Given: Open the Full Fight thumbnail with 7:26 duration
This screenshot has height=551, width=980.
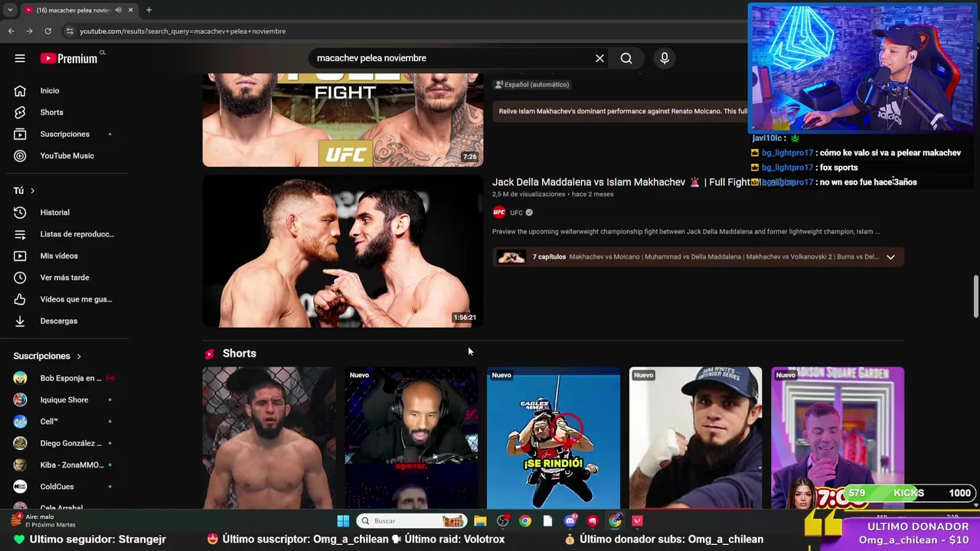Looking at the screenshot, I should (343, 120).
